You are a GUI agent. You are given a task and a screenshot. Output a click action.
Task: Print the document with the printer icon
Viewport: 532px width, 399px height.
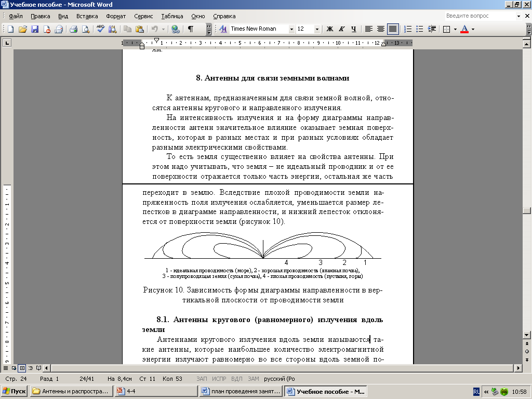74,29
